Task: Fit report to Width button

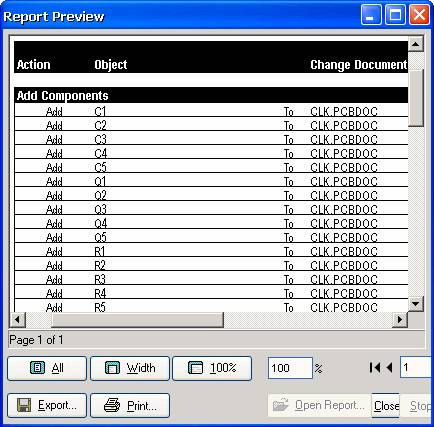Action: 130,368
